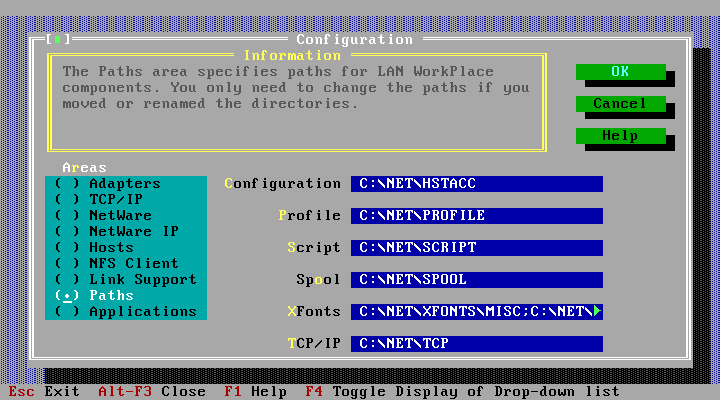This screenshot has width=720, height=400.
Task: Switch to the NFS Client area
Action: [117, 264]
